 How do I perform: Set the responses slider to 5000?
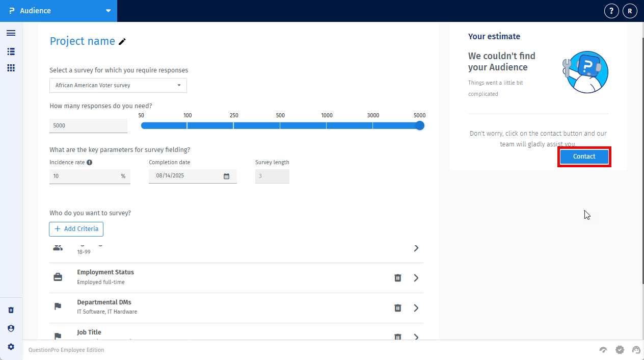coord(419,125)
